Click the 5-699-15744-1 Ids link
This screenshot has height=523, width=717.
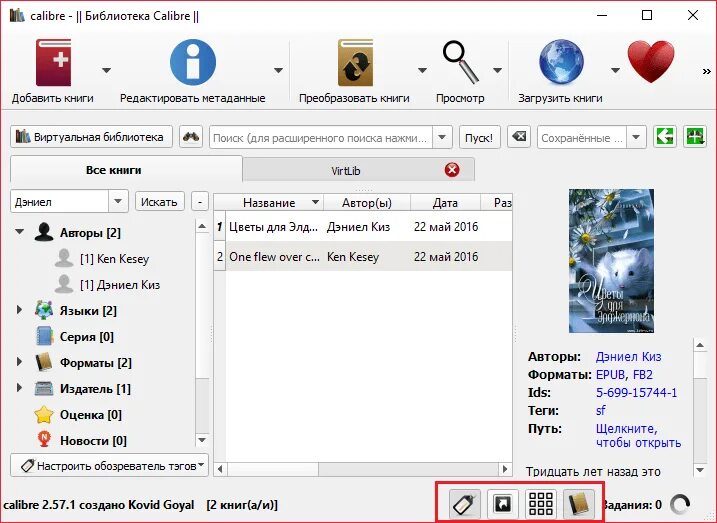pos(636,393)
